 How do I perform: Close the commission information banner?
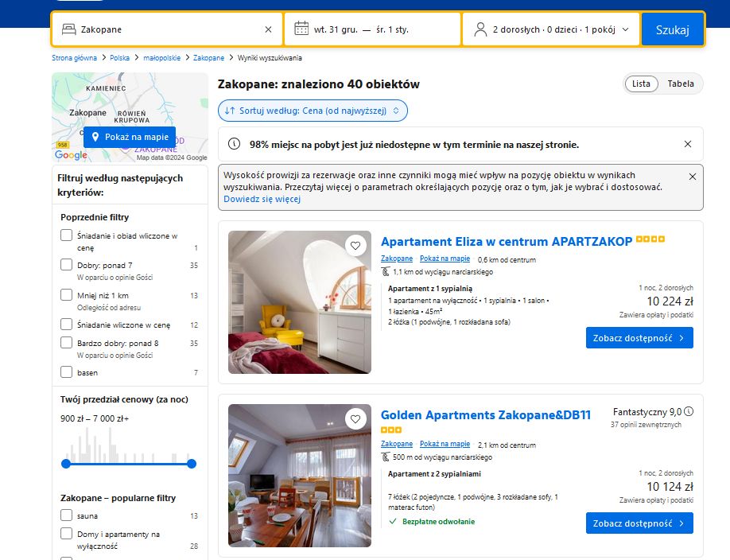coord(693,177)
